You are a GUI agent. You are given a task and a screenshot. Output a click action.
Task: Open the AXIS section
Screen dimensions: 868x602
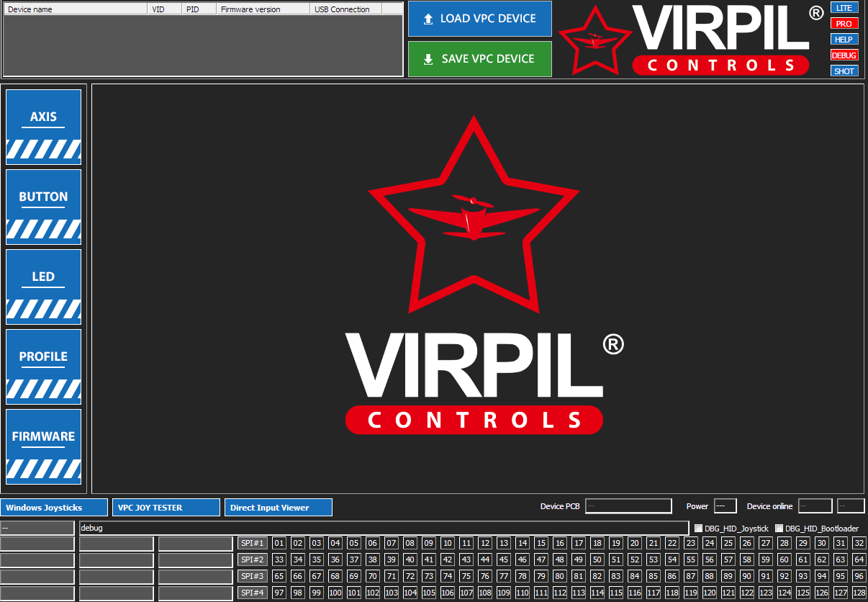pos(43,127)
